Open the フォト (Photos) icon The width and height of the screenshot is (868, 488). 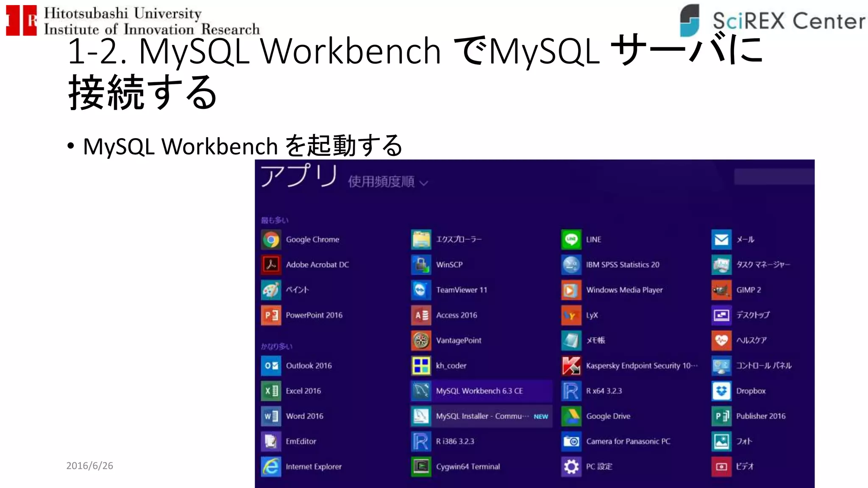pos(721,441)
